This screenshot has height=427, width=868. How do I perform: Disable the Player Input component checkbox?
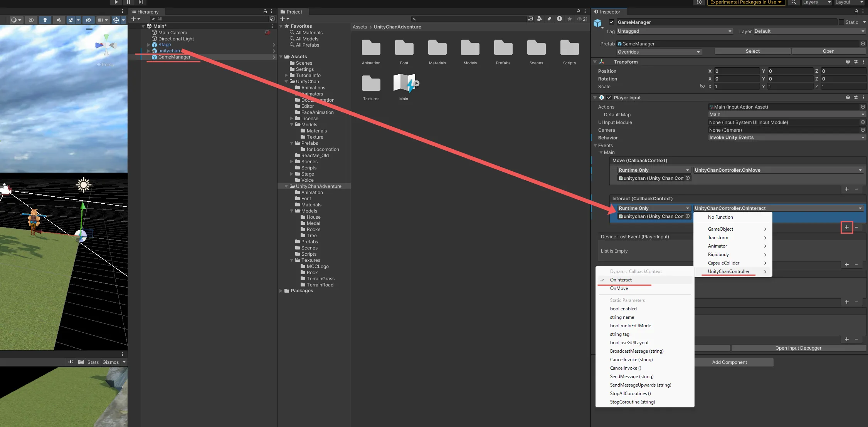(609, 98)
